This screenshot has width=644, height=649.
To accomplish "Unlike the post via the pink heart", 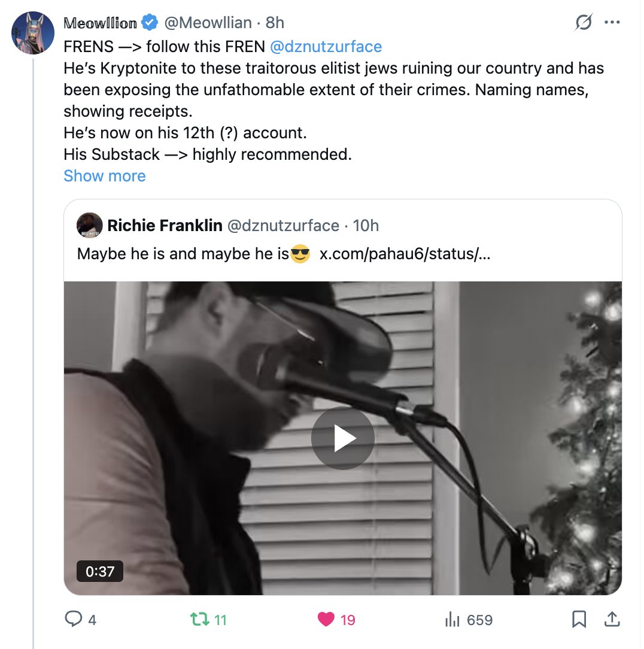I will pos(326,620).
